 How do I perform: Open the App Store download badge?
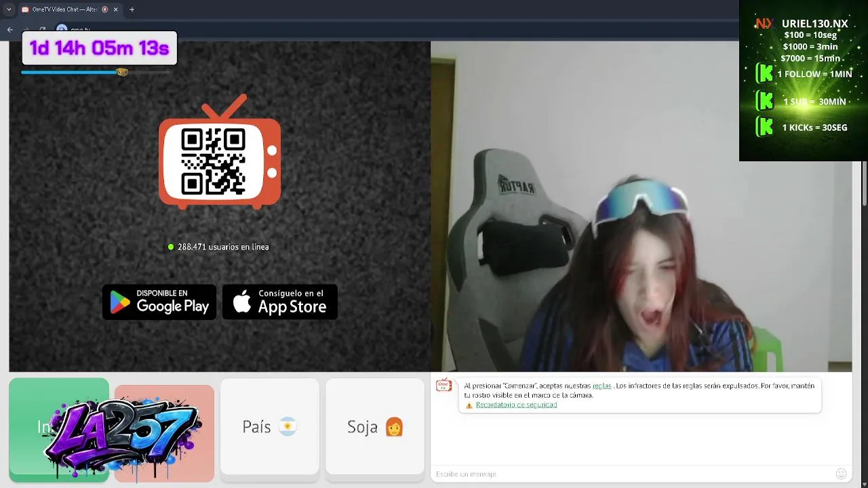pos(280,302)
